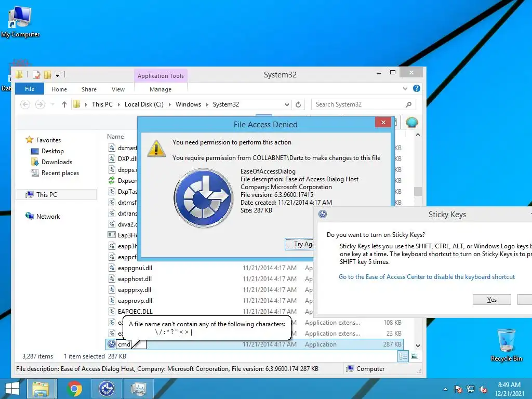532x399 pixels.
Task: Click file list scrollbar up arrow
Action: point(418,135)
